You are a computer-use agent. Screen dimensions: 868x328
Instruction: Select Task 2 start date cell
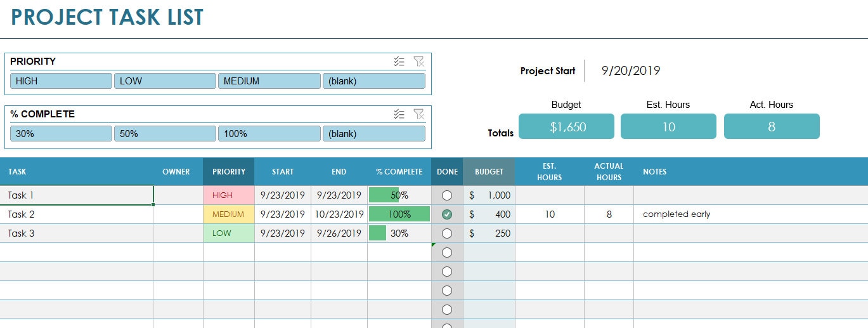tap(283, 214)
